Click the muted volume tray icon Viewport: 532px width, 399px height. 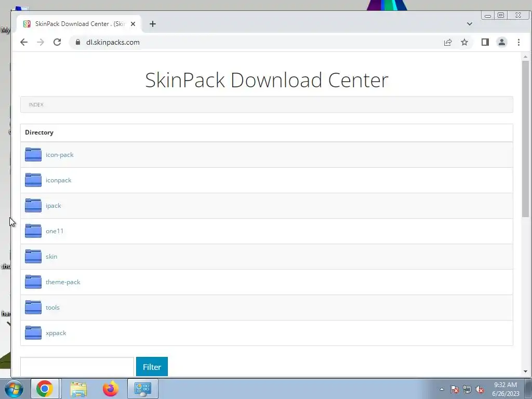coord(480,389)
